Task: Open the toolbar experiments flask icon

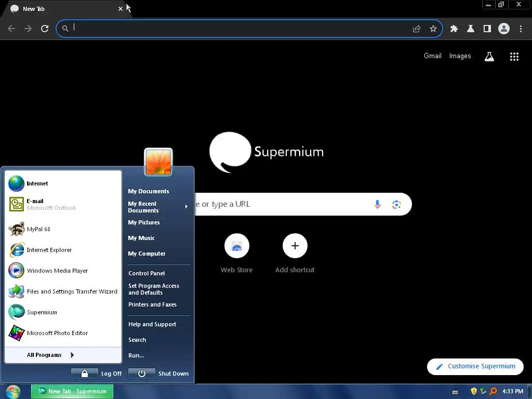Action: (x=471, y=29)
